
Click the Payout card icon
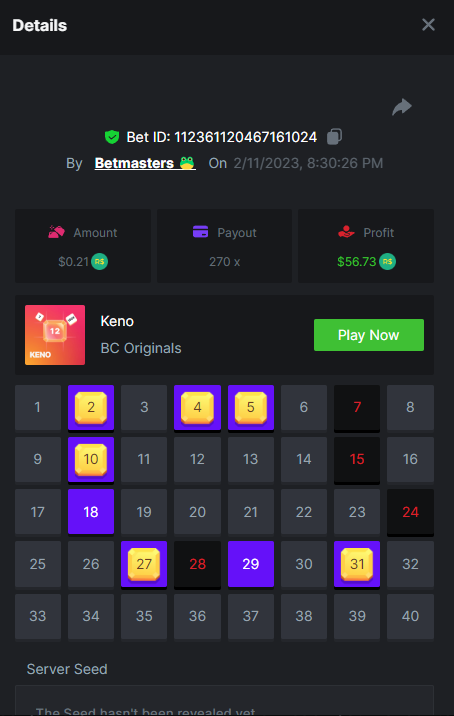point(201,232)
